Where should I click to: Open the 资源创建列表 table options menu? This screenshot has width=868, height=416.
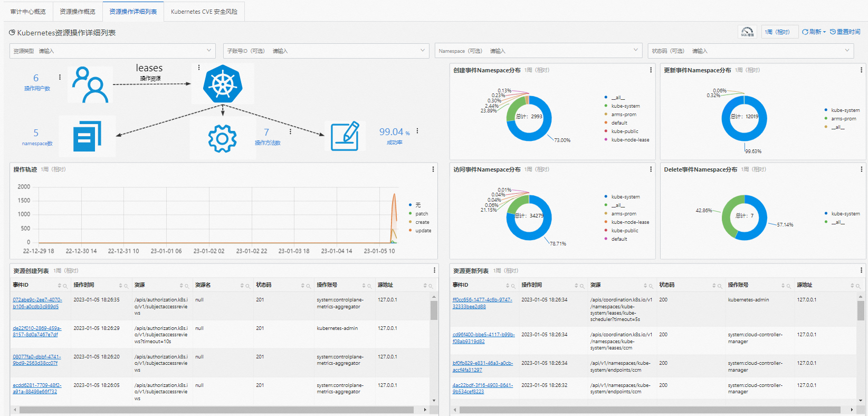tap(435, 270)
